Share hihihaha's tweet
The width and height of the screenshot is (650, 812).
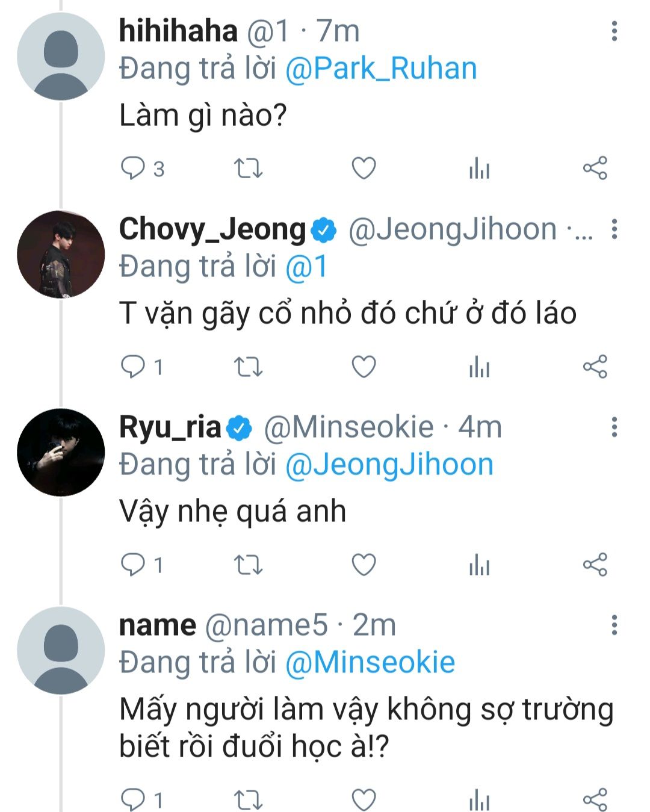pyautogui.click(x=595, y=169)
